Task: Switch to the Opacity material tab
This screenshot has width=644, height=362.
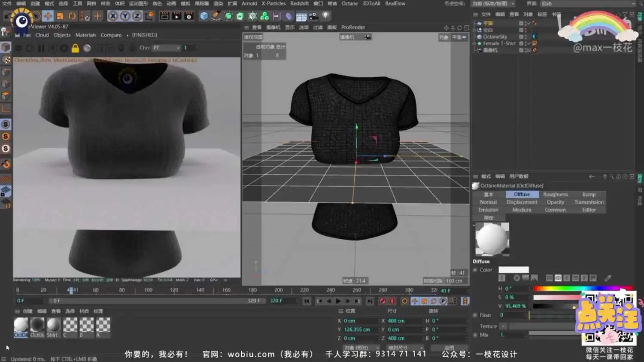Action: tap(556, 202)
